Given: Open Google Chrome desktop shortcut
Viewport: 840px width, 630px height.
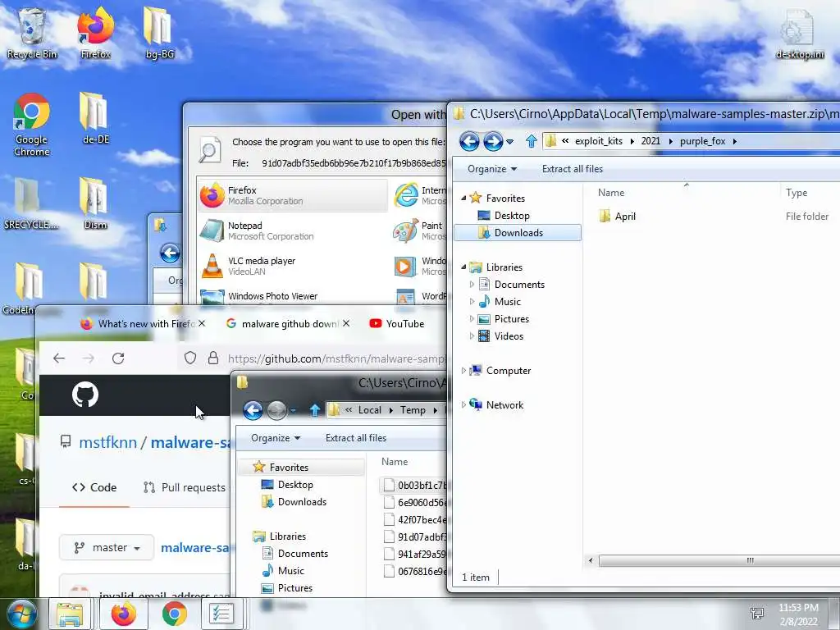Looking at the screenshot, I should tap(32, 125).
